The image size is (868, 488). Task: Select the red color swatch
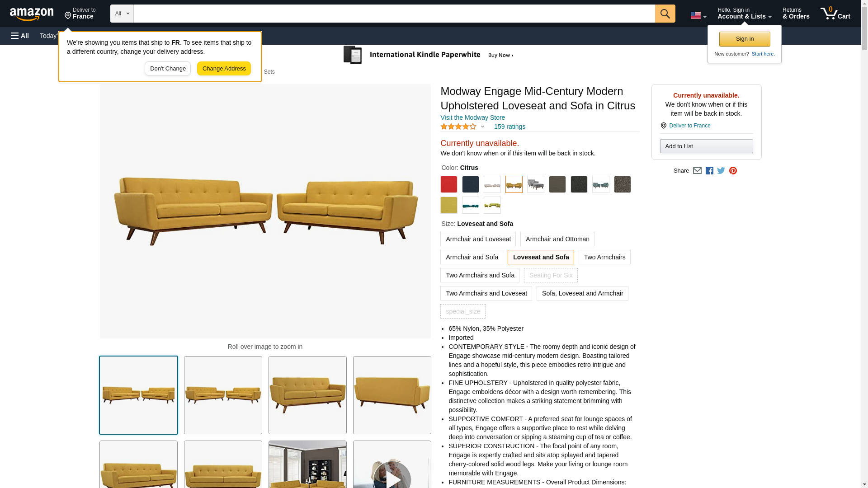(x=449, y=184)
